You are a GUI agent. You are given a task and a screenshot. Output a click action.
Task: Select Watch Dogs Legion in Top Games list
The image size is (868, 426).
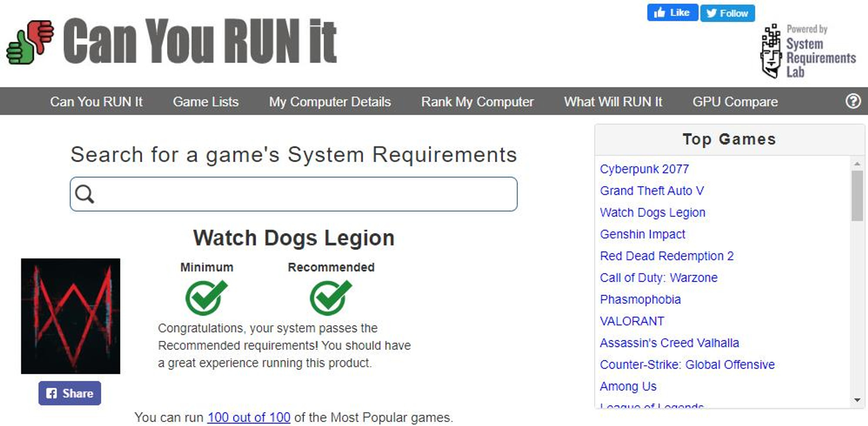point(652,212)
